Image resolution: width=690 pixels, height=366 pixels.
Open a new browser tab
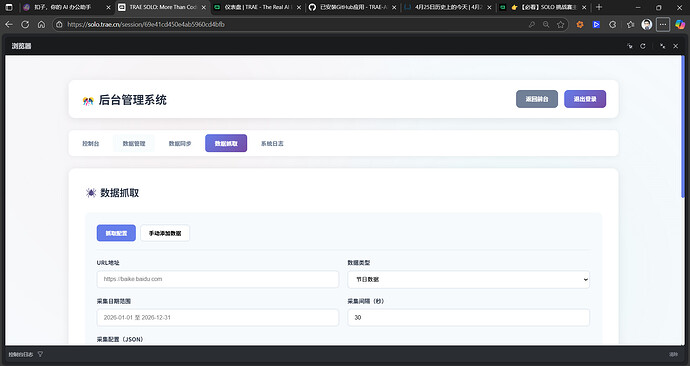click(599, 7)
